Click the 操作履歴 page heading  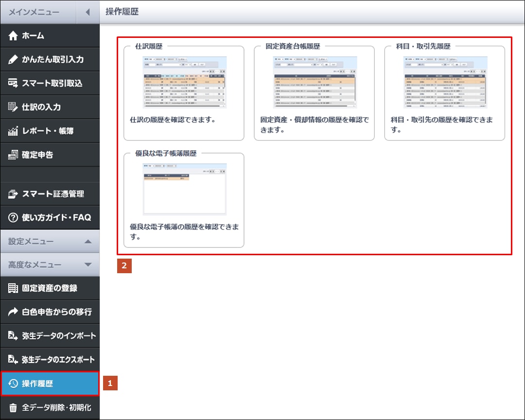pos(122,12)
